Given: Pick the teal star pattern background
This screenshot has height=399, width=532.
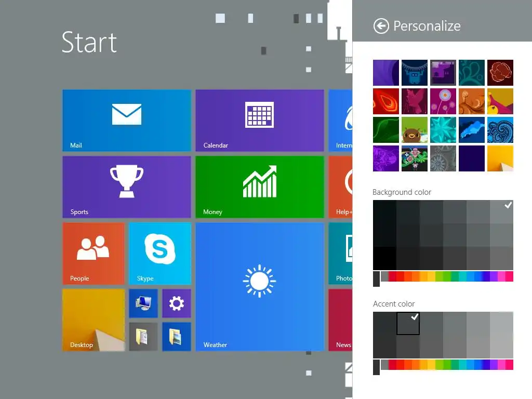Looking at the screenshot, I should point(443,130).
